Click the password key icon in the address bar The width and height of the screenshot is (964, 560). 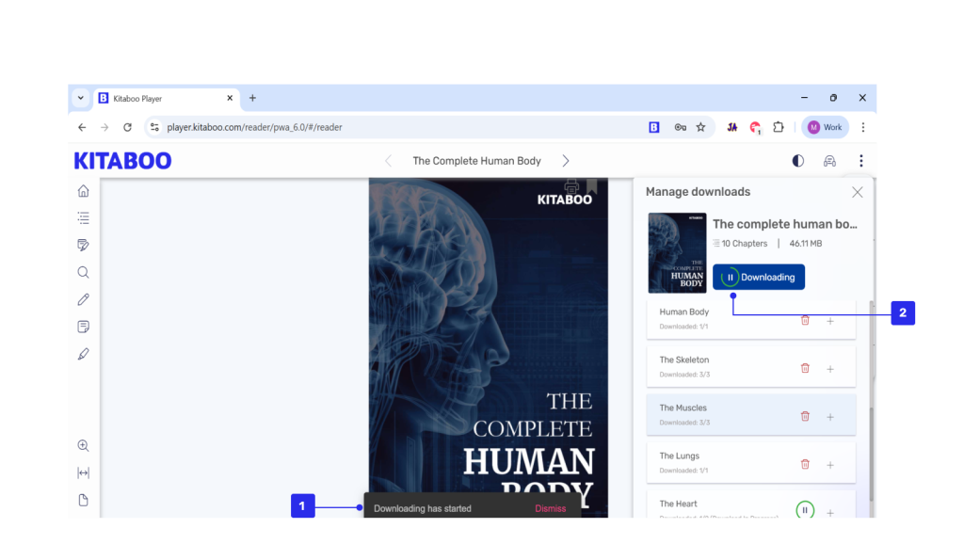(680, 127)
